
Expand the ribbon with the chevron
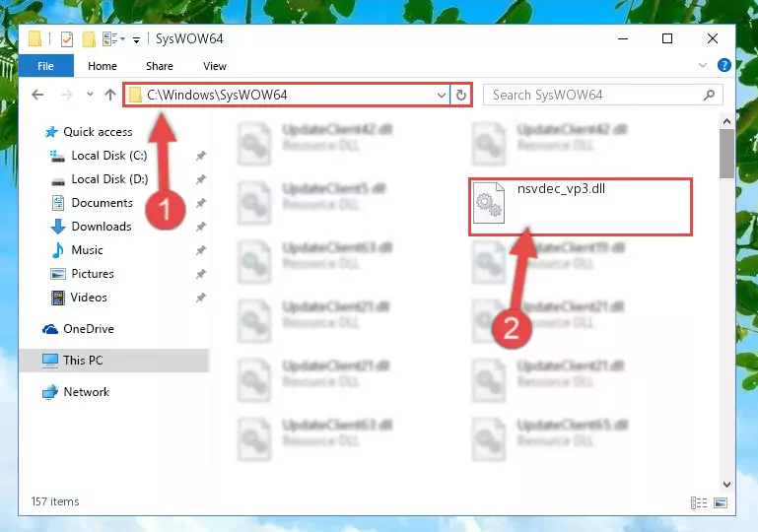pyautogui.click(x=703, y=65)
